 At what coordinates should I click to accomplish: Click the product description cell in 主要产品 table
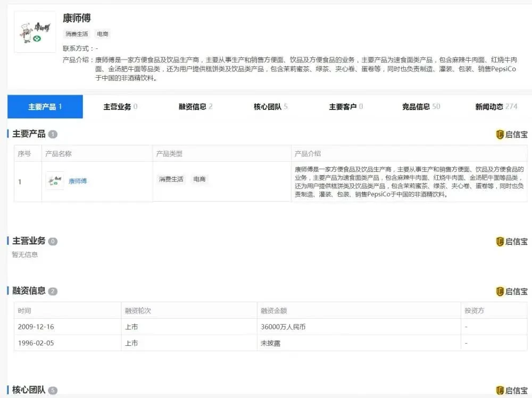click(x=409, y=182)
